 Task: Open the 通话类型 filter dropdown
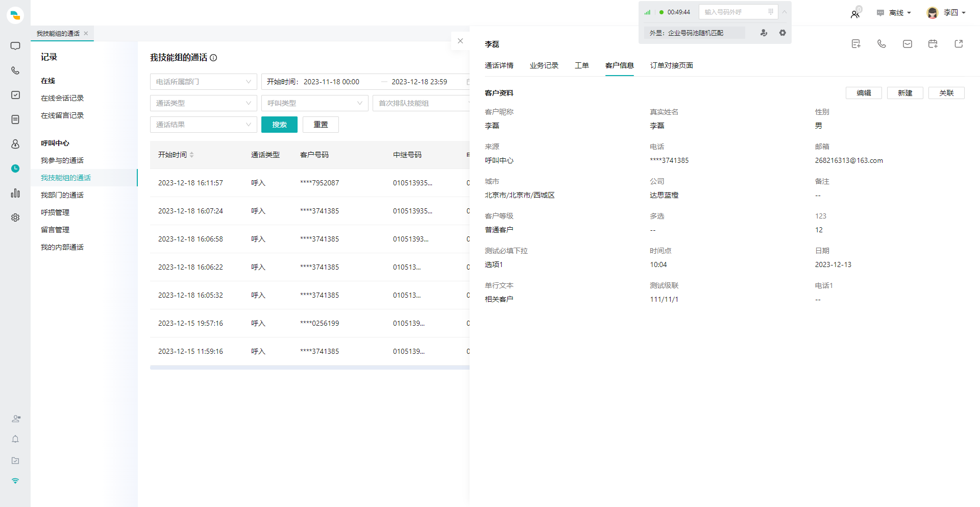203,103
